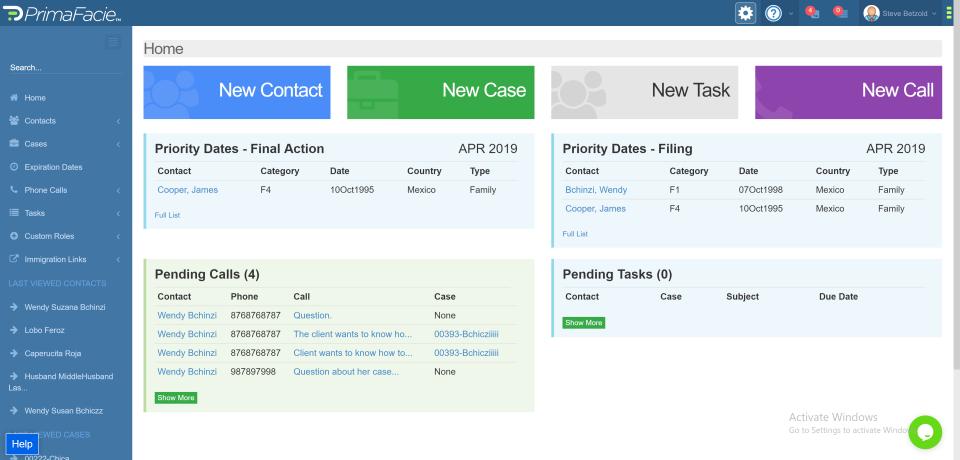Click the Tasks list icon in sidebar
Image resolution: width=960 pixels, height=460 pixels.
pos(13,213)
